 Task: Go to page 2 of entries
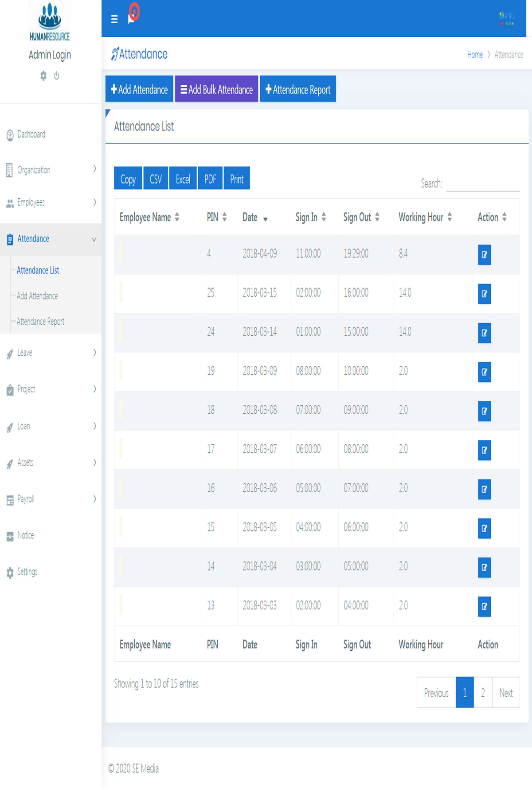point(483,692)
